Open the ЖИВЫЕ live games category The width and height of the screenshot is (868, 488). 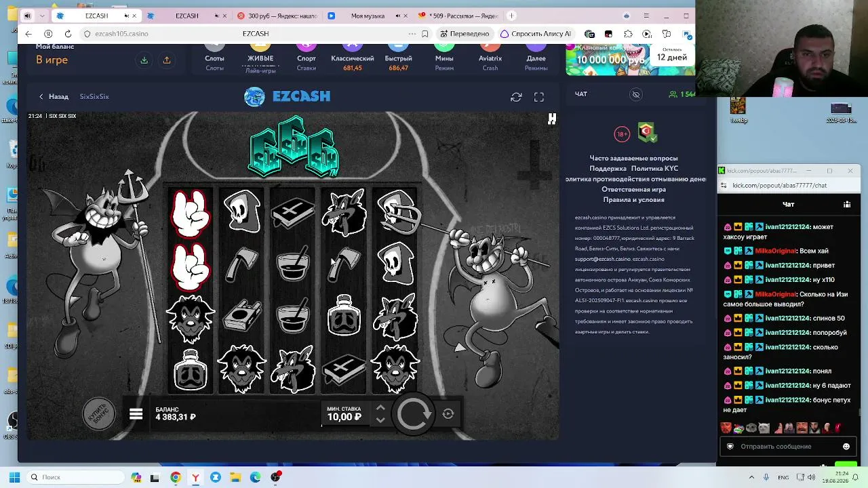[x=260, y=58]
